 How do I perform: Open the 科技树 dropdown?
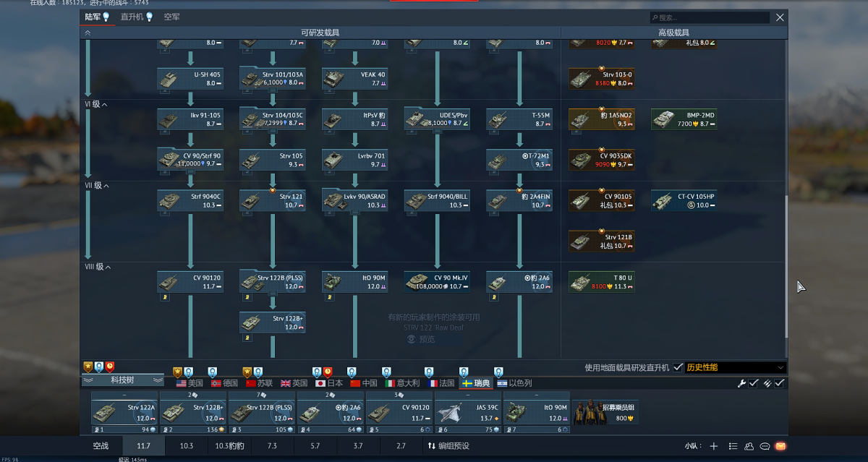click(123, 380)
